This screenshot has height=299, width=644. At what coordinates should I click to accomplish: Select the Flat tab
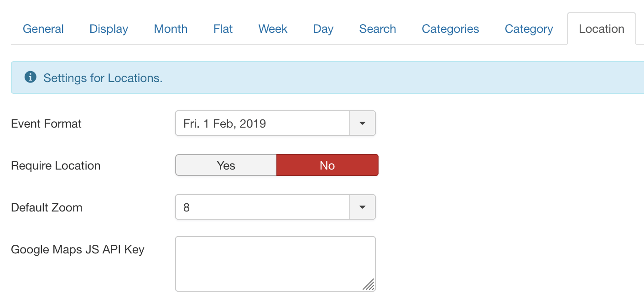[223, 29]
